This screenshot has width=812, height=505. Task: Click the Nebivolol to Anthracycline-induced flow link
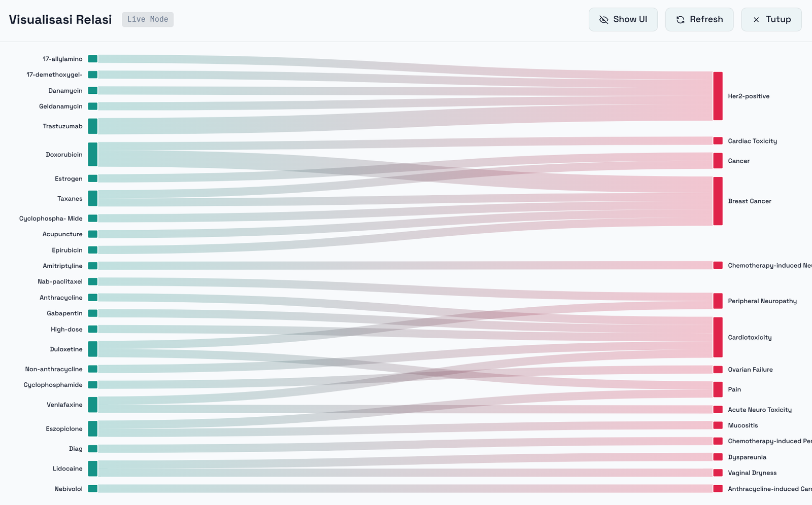[x=406, y=489]
